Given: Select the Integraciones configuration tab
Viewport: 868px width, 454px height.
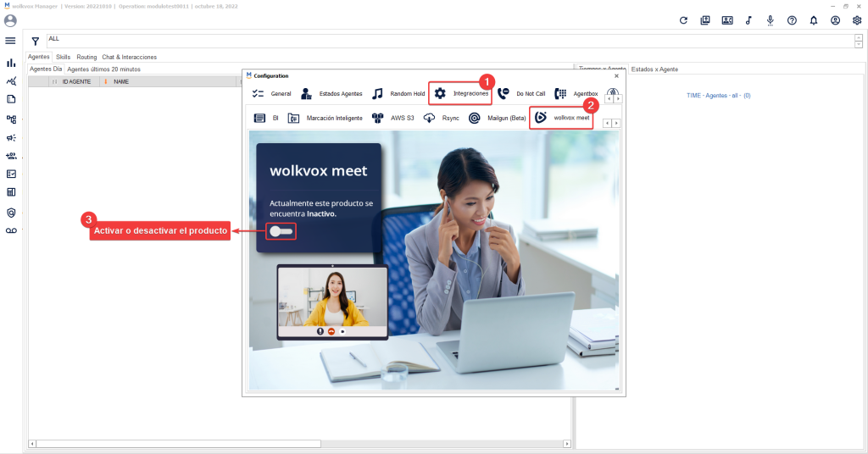Looking at the screenshot, I should click(460, 94).
